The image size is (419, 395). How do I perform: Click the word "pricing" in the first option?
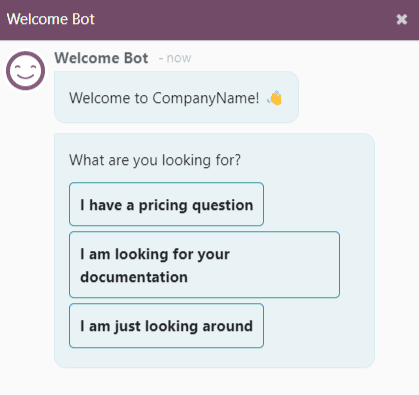click(163, 205)
